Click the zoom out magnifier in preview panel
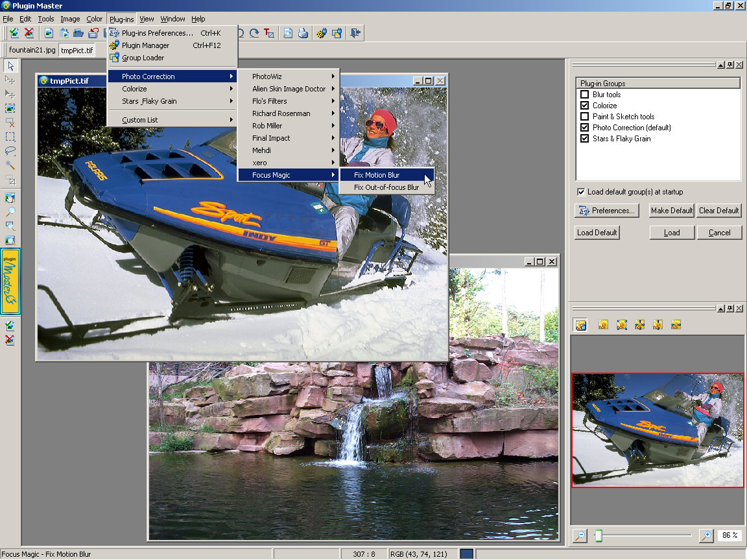 [x=580, y=535]
